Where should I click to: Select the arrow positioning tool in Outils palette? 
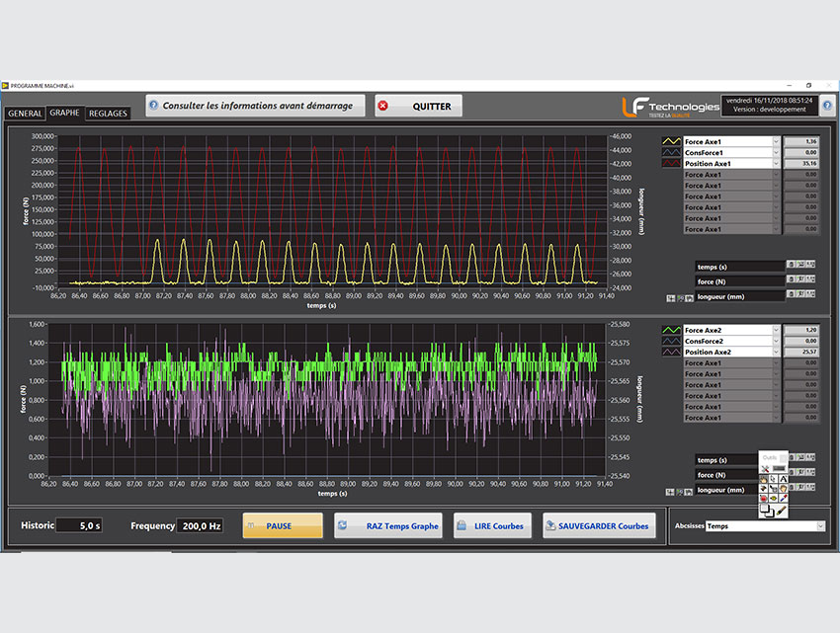pos(775,478)
